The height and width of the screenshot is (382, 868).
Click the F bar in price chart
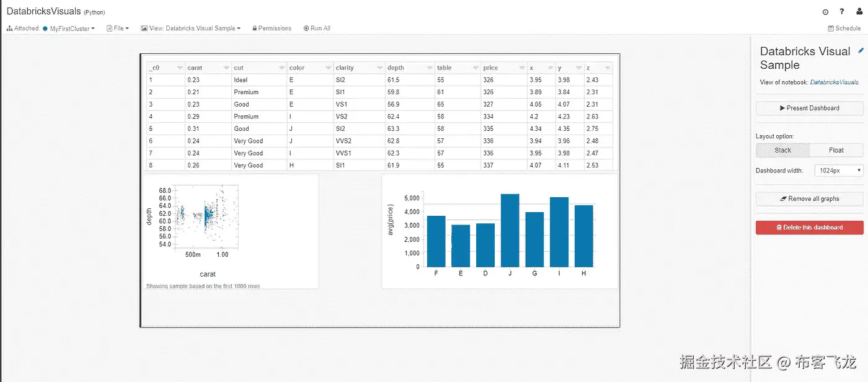(436, 241)
